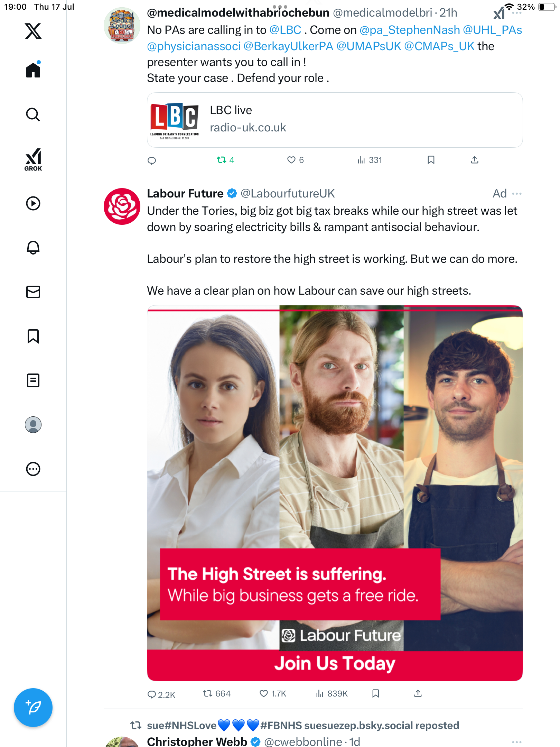Open the @cwebbonline handle
The height and width of the screenshot is (747, 560).
(x=303, y=741)
